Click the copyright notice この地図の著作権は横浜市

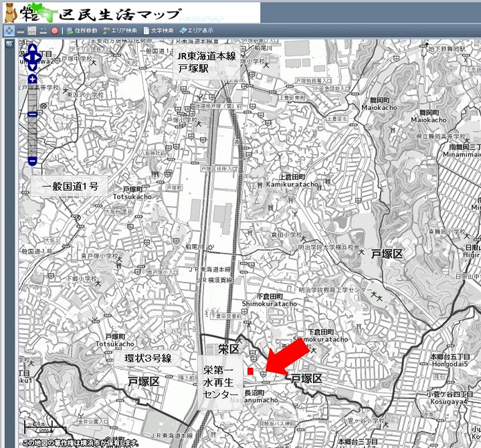pyautogui.click(x=80, y=443)
